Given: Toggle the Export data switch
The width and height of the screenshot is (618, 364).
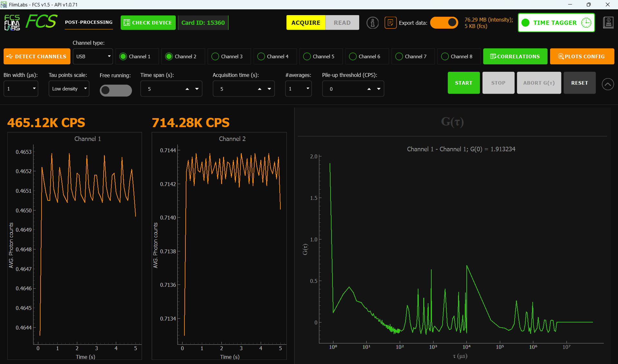Looking at the screenshot, I should pos(444,23).
